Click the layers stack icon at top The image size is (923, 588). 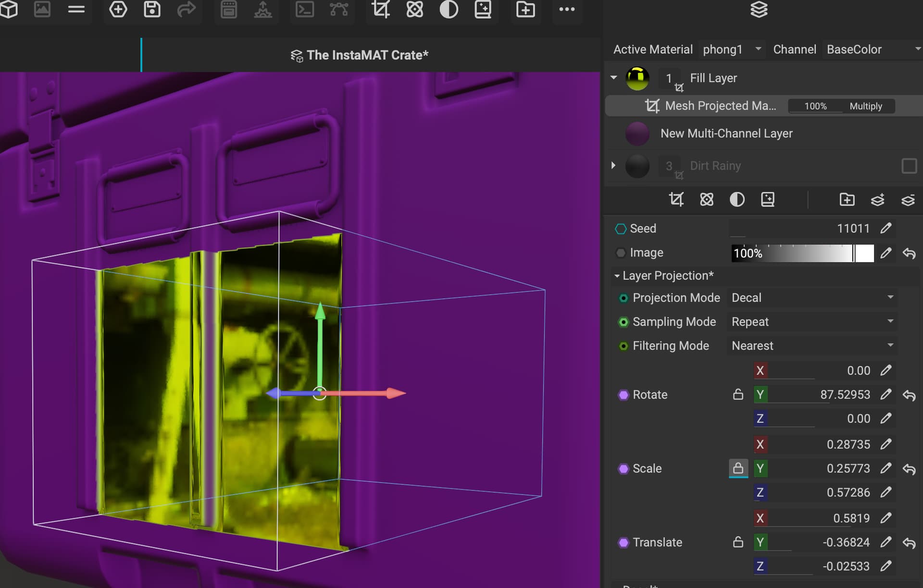759,9
